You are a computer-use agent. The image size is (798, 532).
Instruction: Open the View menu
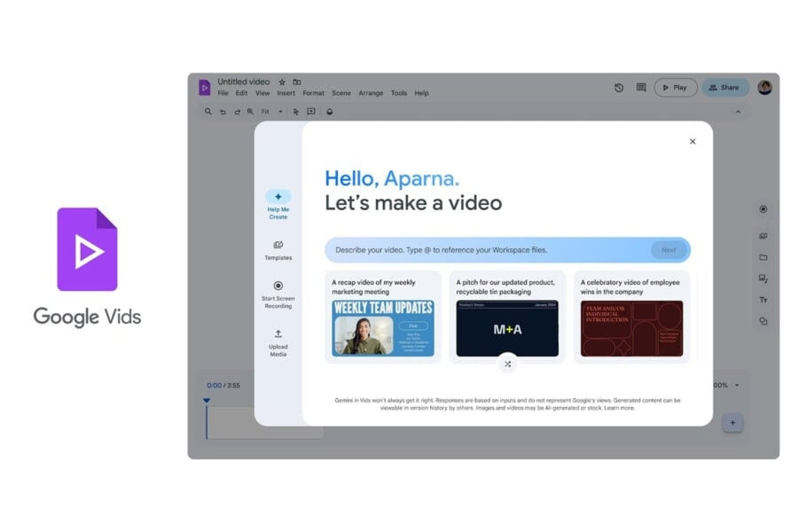point(262,93)
